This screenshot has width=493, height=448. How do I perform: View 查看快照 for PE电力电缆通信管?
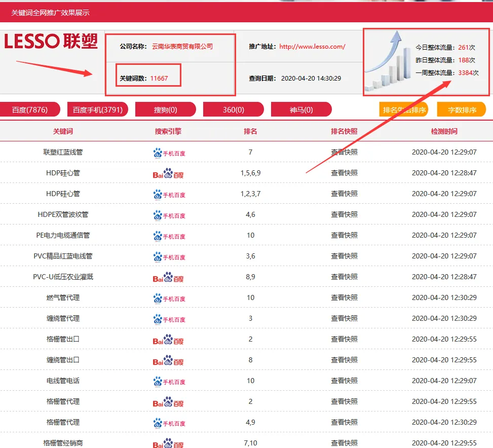(344, 235)
